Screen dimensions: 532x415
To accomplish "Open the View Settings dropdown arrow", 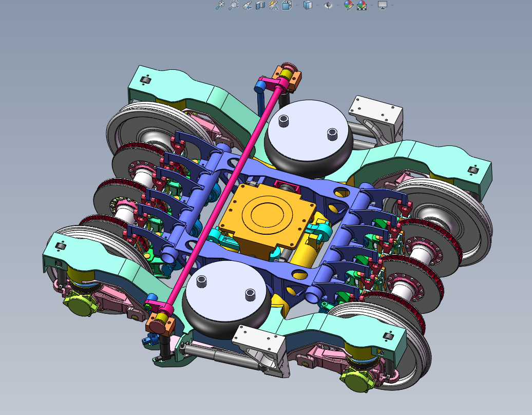I will point(392,5).
